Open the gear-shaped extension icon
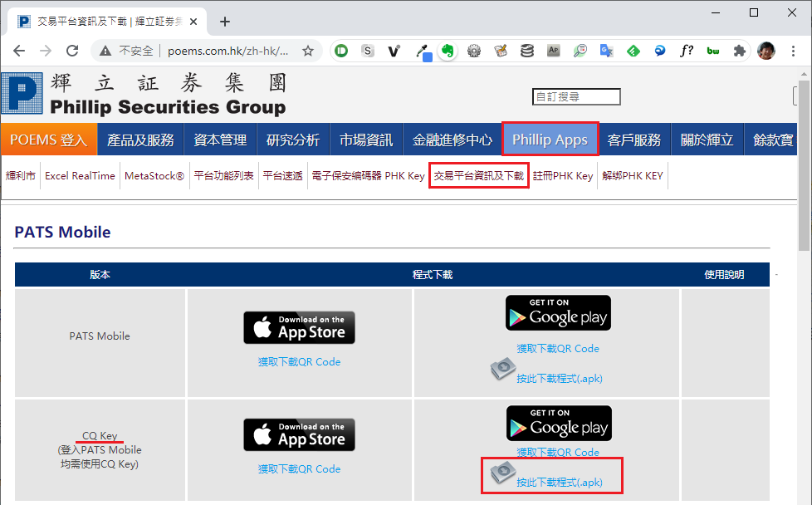Screen dimensions: 812x505 pos(474,51)
